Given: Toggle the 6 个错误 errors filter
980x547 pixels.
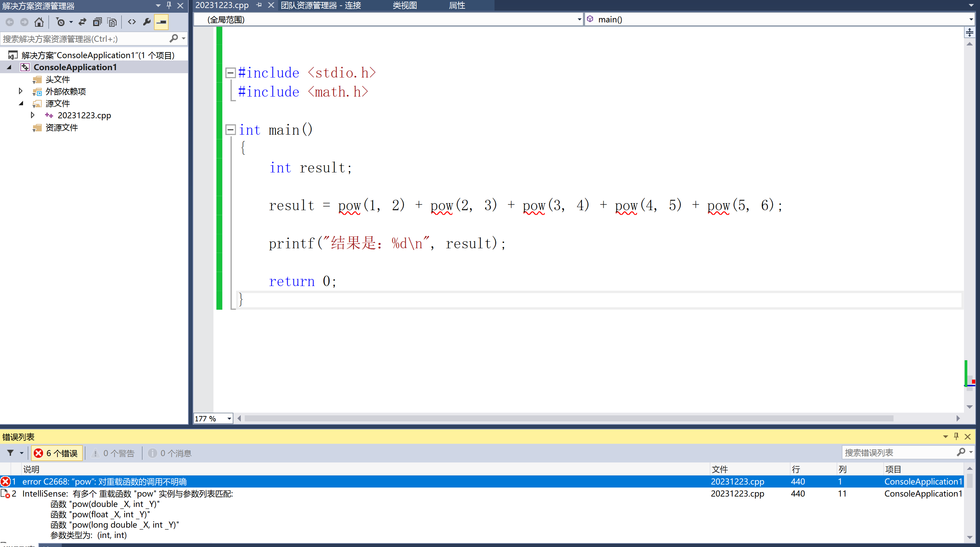Looking at the screenshot, I should (57, 453).
